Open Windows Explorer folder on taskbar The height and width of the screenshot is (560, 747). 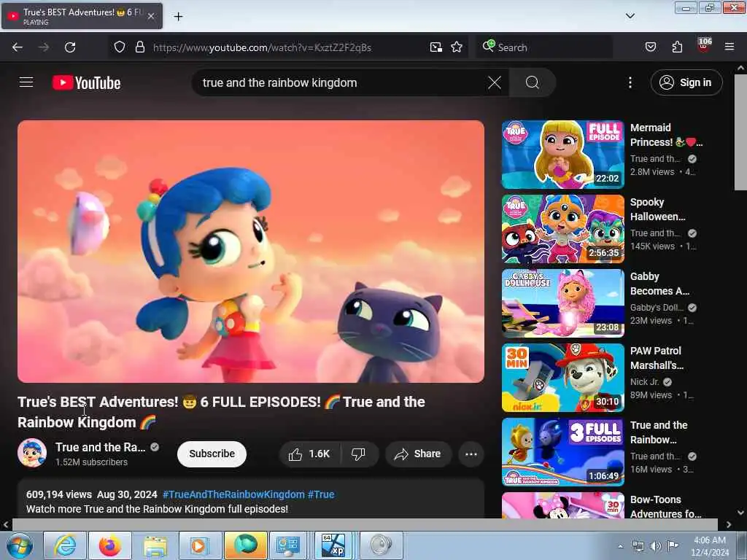(155, 545)
